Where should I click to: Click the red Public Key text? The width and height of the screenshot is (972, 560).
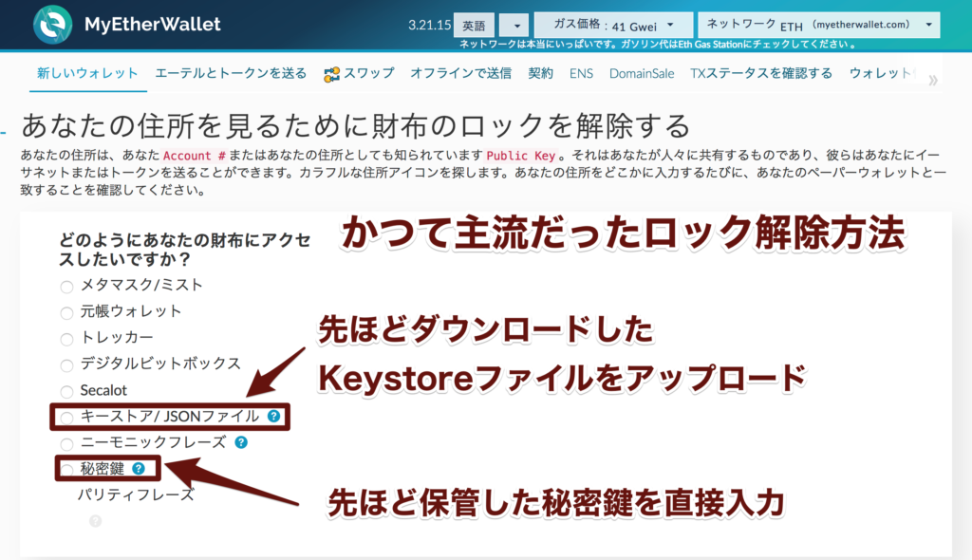[521, 155]
